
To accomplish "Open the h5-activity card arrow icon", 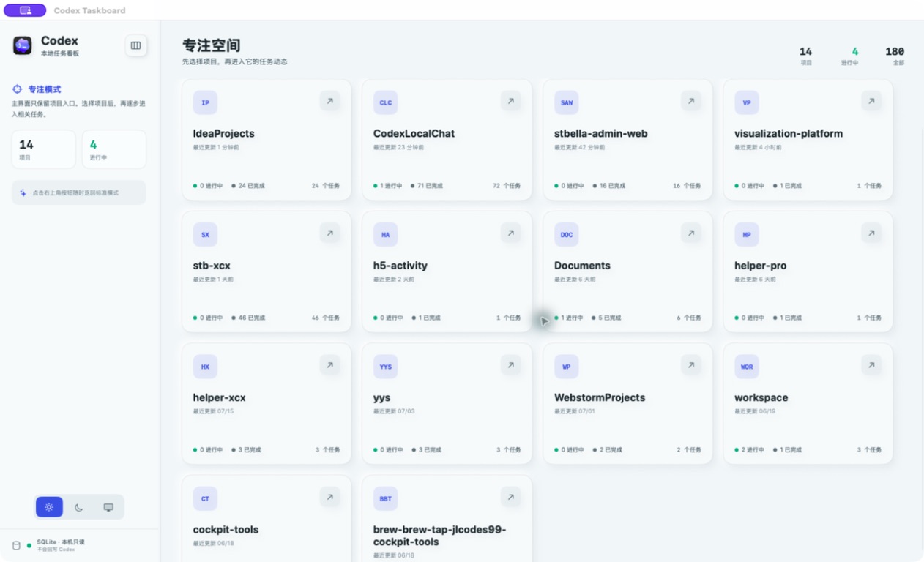I will pyautogui.click(x=511, y=233).
